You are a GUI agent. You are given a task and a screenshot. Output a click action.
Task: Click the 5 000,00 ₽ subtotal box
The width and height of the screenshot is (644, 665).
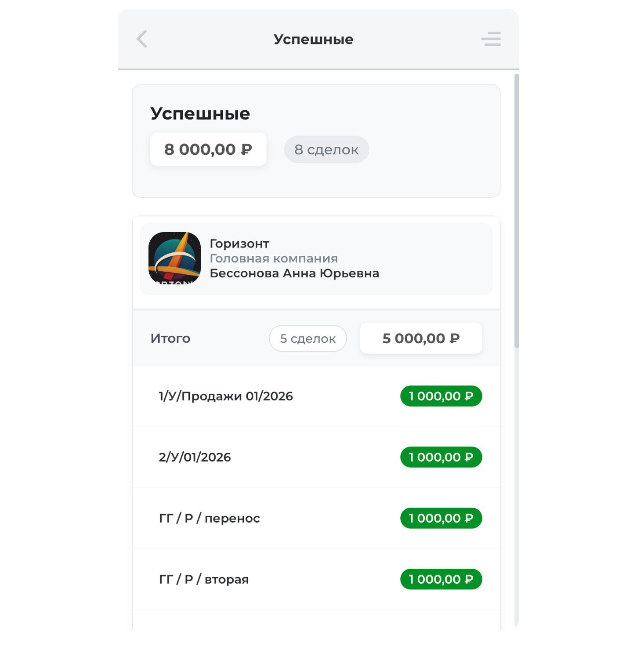421,338
